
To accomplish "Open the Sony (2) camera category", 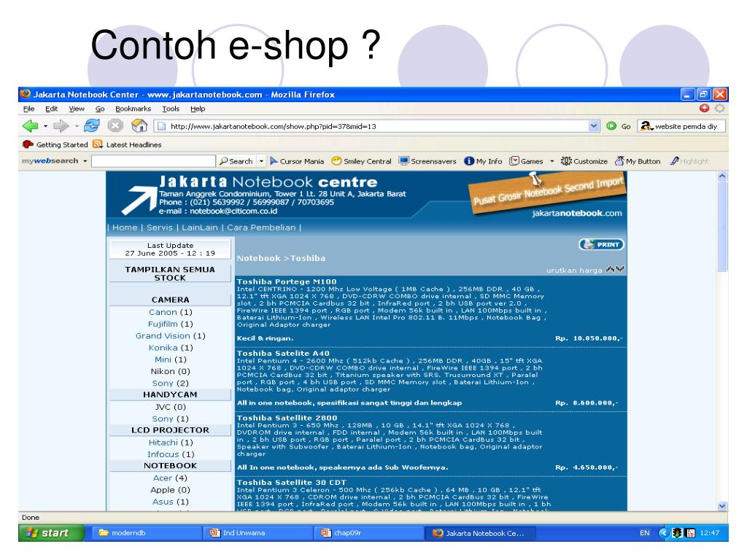I will pyautogui.click(x=171, y=384).
